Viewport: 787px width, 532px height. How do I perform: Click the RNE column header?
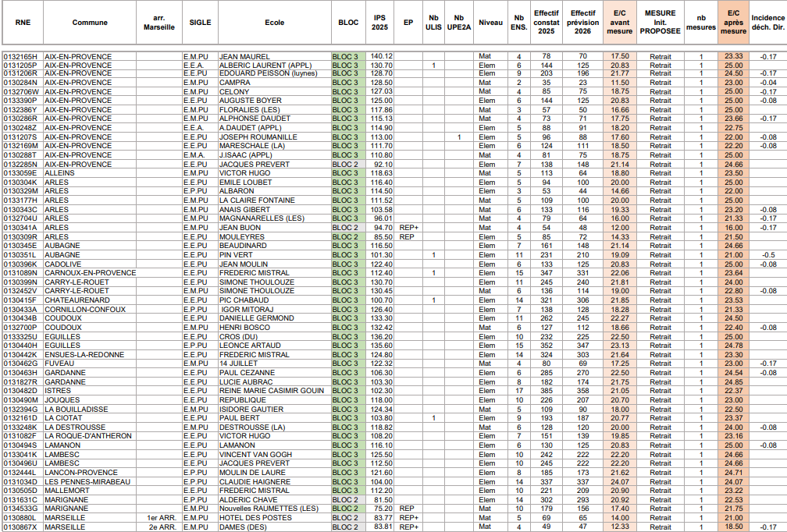coord(22,23)
